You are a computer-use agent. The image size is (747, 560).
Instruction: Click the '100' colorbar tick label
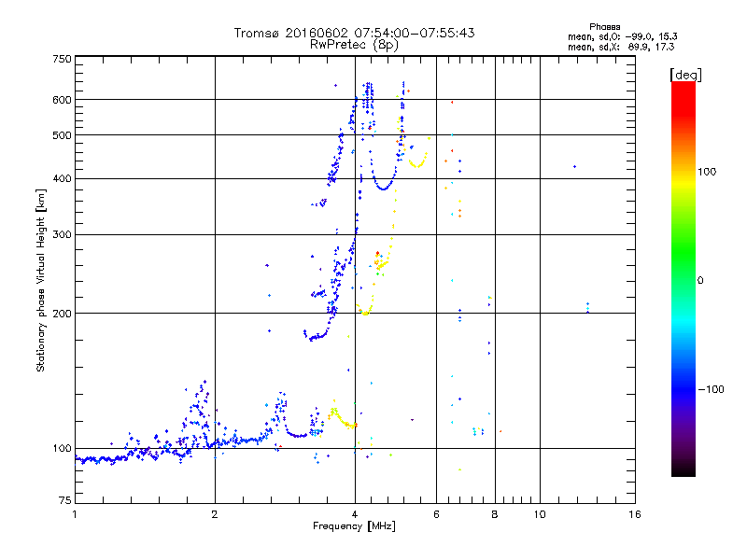[x=707, y=172]
